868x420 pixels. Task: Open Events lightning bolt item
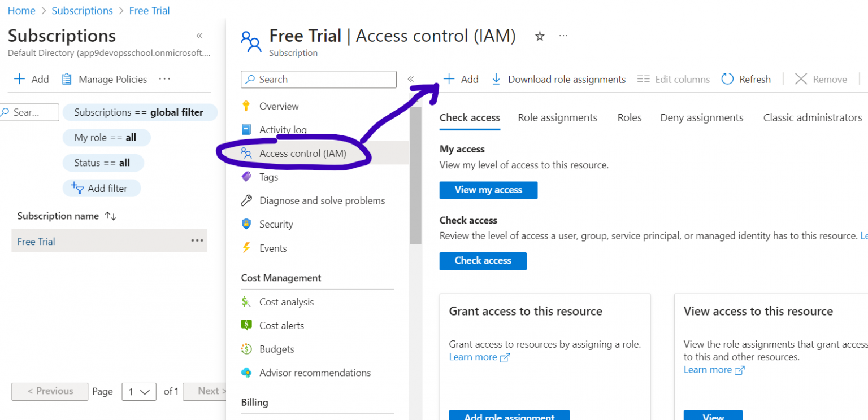tap(272, 248)
